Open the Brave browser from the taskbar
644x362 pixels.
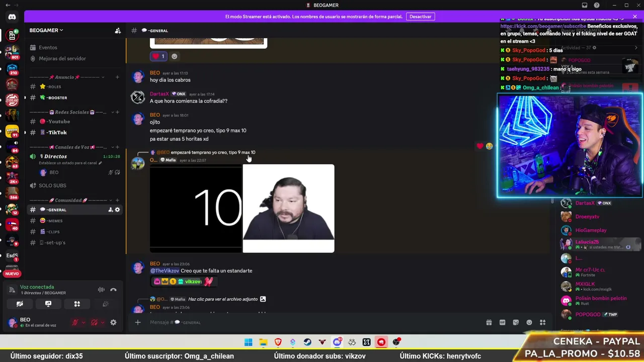pyautogui.click(x=278, y=342)
